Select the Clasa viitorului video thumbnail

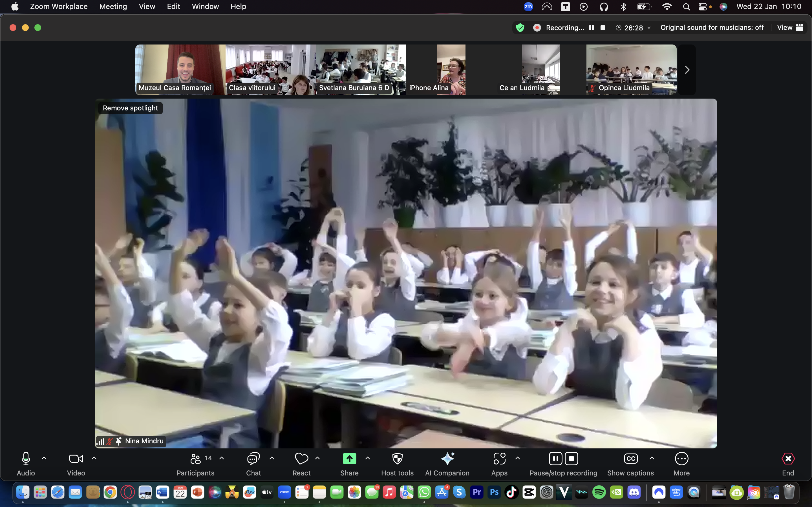coord(270,70)
